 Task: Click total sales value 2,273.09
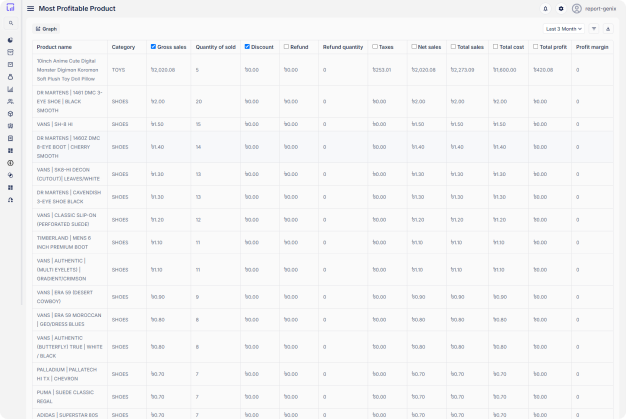(x=463, y=70)
